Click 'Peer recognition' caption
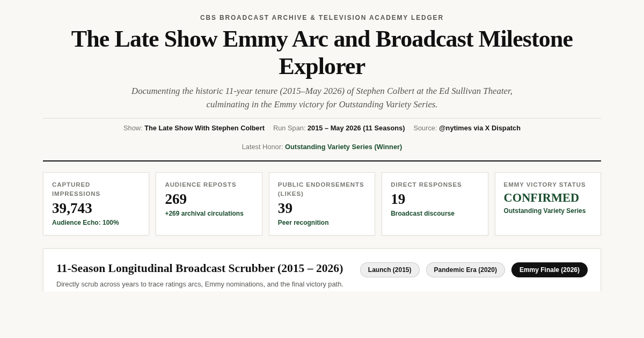 point(303,223)
